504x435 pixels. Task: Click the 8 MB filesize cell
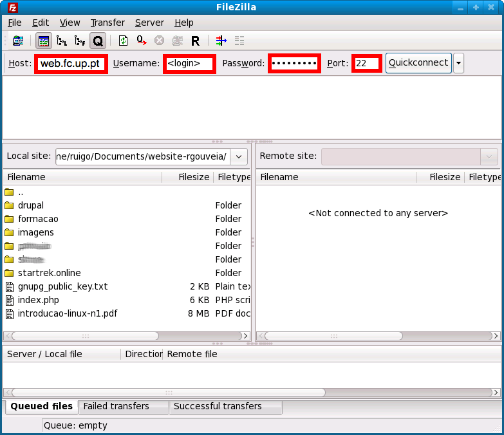199,313
